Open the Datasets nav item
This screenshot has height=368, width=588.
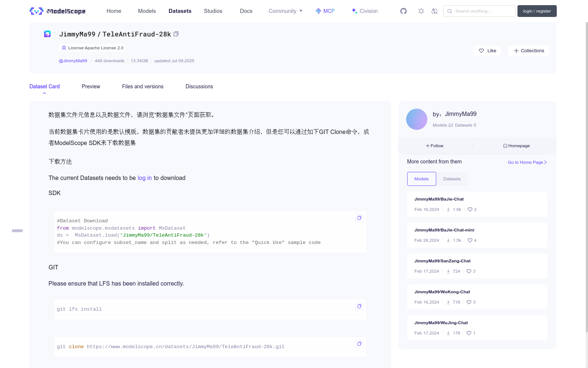[180, 11]
